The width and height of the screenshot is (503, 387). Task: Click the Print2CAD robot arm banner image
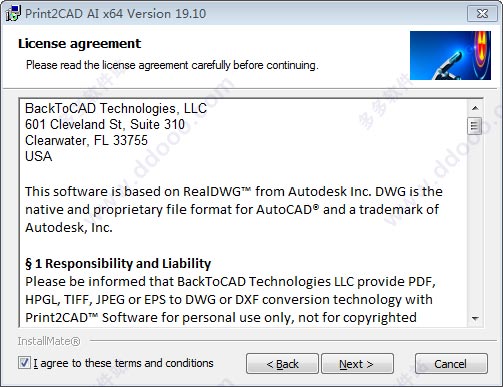click(450, 55)
